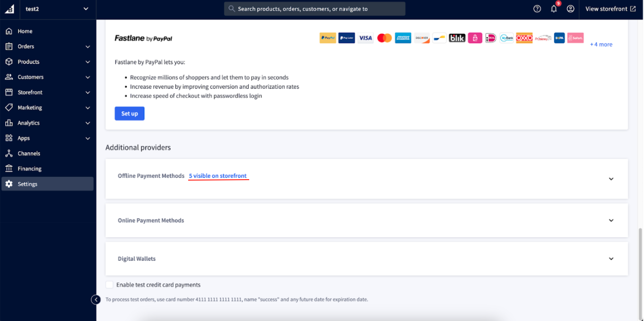Click the blik payment logo
The width and height of the screenshot is (644, 321).
click(457, 38)
